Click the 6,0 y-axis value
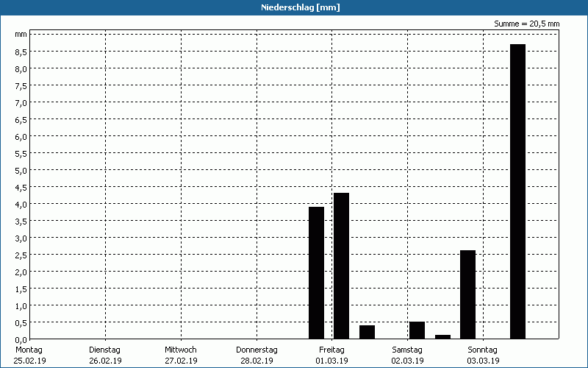Image resolution: width=588 pixels, height=368 pixels. tap(21, 137)
